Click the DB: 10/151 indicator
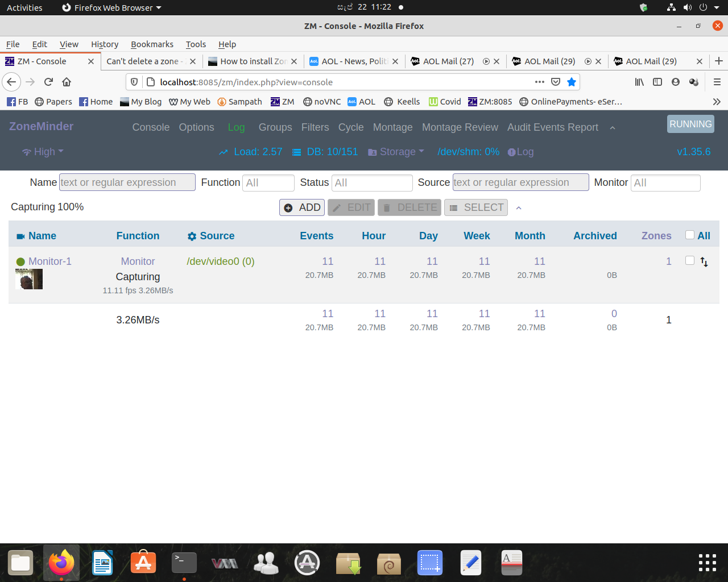Image resolution: width=728 pixels, height=582 pixels. pos(325,152)
